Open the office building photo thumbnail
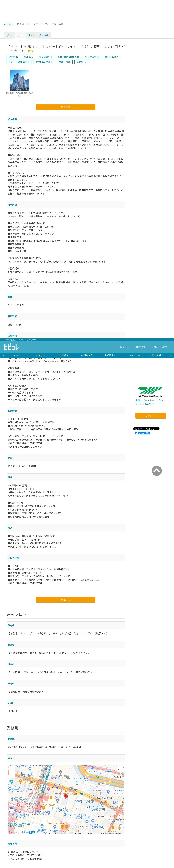Screen dimensions: 174x868 20,80
